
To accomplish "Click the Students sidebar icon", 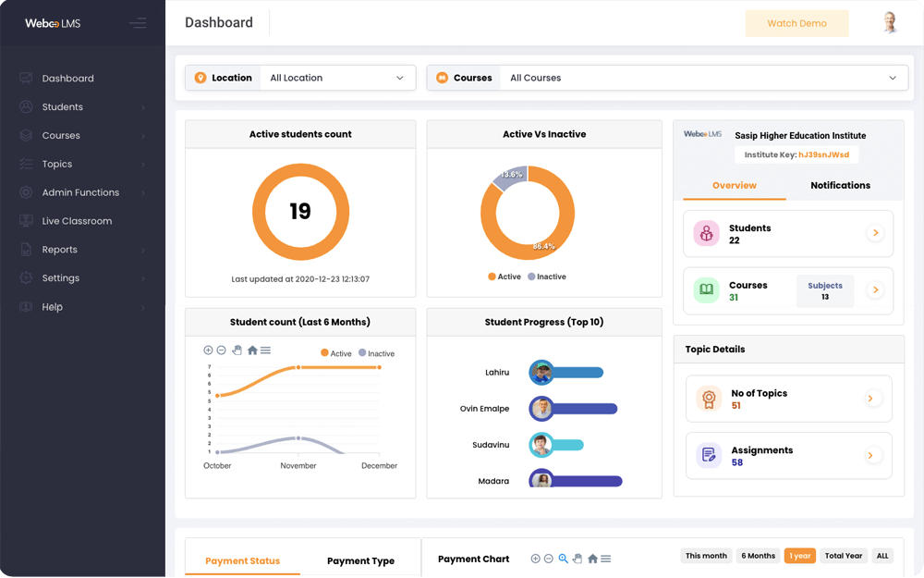I will pyautogui.click(x=26, y=106).
